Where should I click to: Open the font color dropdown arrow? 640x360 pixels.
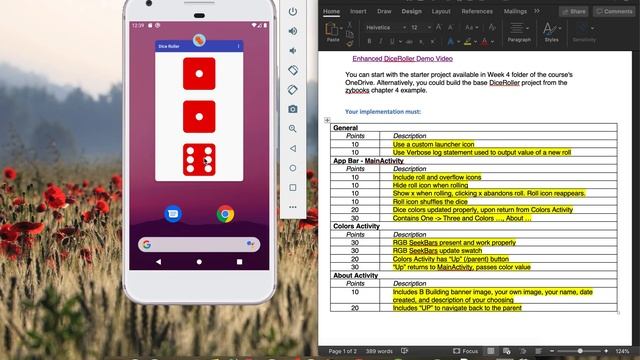pyautogui.click(x=493, y=42)
